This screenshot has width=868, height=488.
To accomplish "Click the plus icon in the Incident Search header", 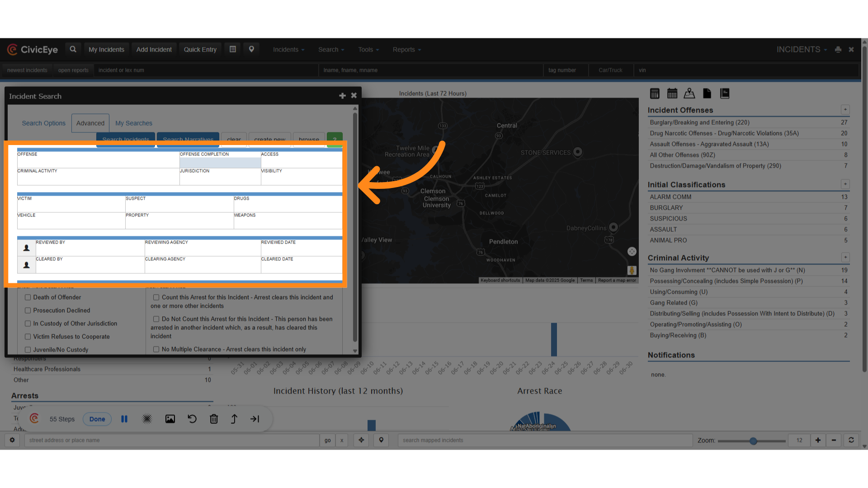I will tap(342, 96).
